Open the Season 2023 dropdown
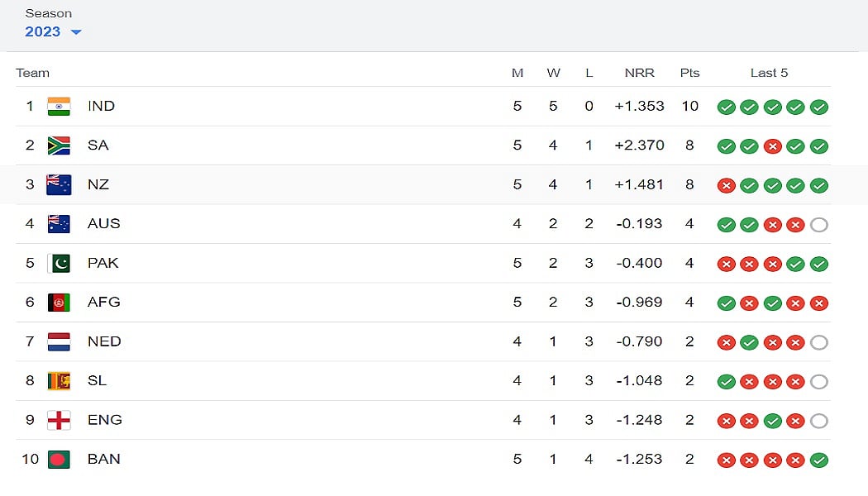Image resolution: width=868 pixels, height=496 pixels. tap(54, 31)
